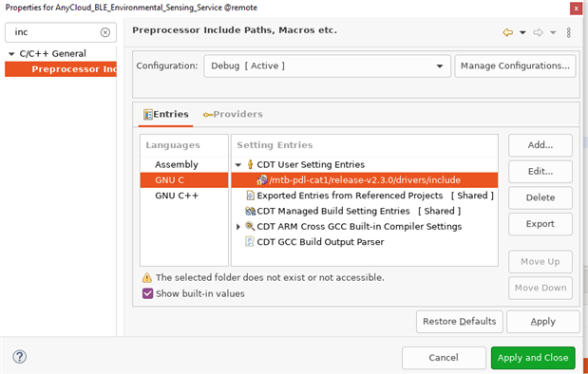Click the filter text input field
The width and height of the screenshot is (588, 374).
click(56, 32)
